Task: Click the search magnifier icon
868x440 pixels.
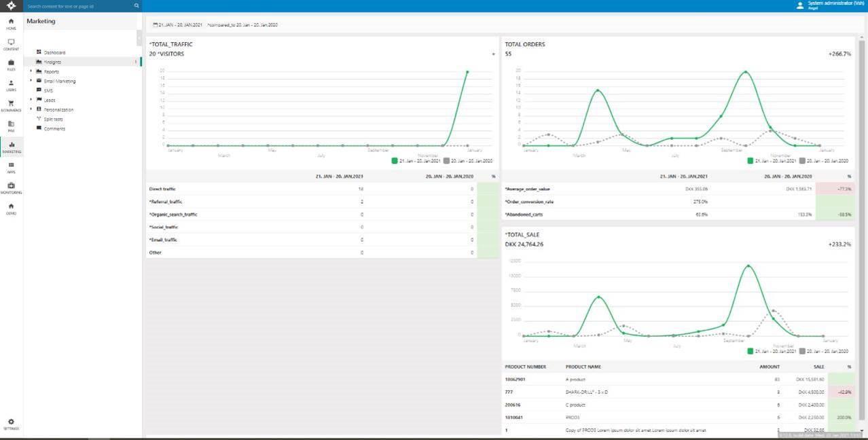Action: pos(137,6)
